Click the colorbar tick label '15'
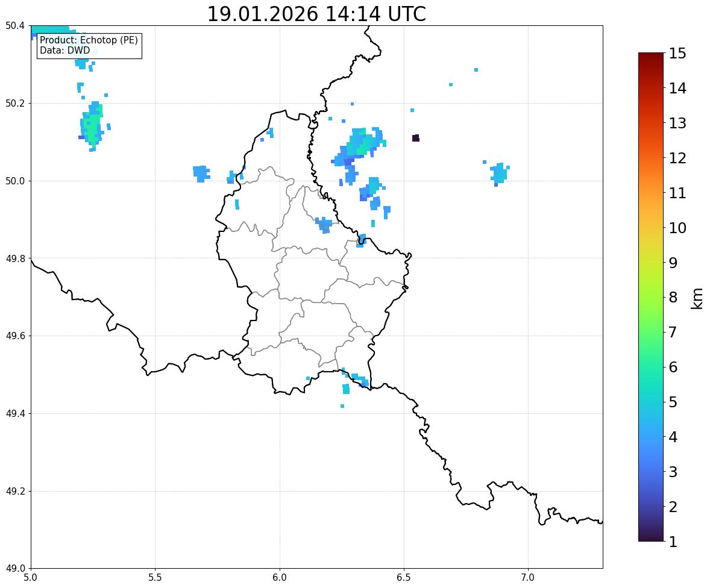 677,54
